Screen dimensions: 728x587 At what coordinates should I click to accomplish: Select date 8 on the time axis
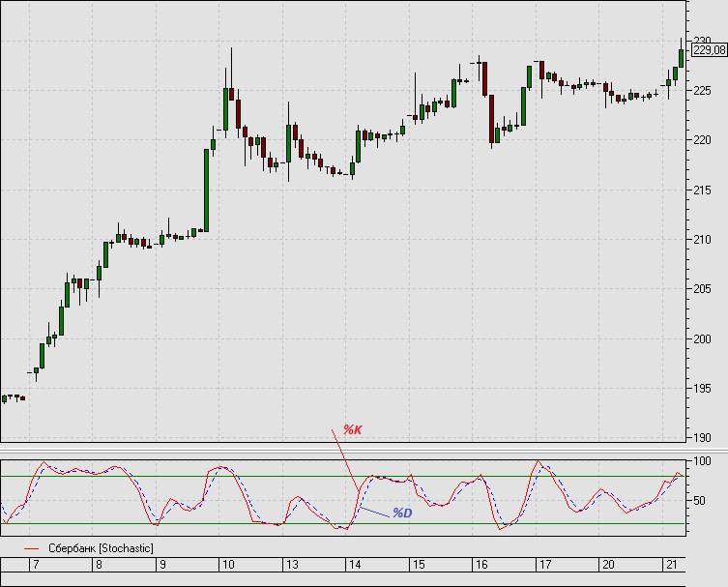pyautogui.click(x=99, y=565)
